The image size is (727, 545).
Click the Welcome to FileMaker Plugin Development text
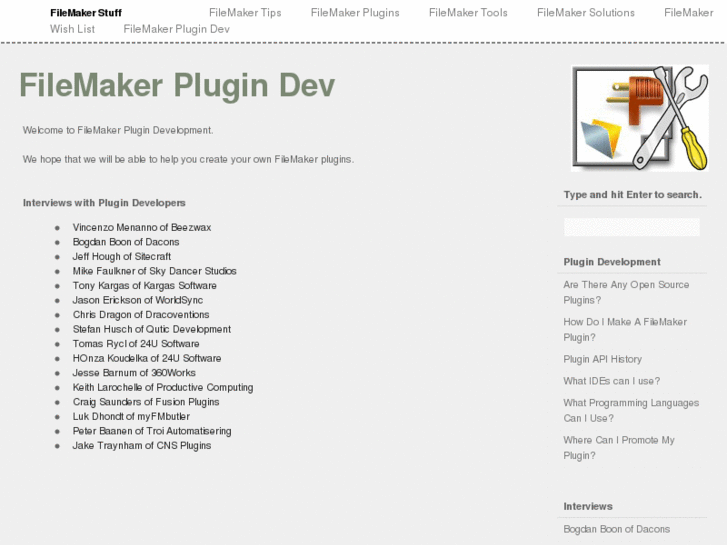click(x=118, y=130)
